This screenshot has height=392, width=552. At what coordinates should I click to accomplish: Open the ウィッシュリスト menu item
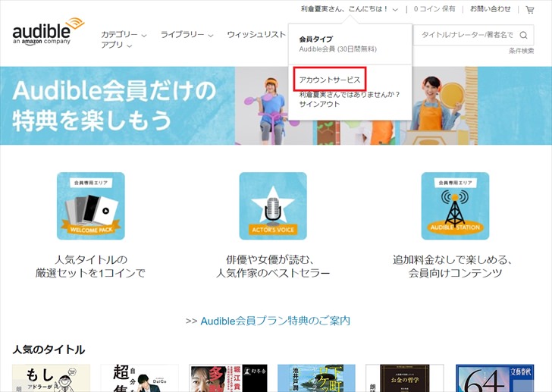tap(256, 34)
